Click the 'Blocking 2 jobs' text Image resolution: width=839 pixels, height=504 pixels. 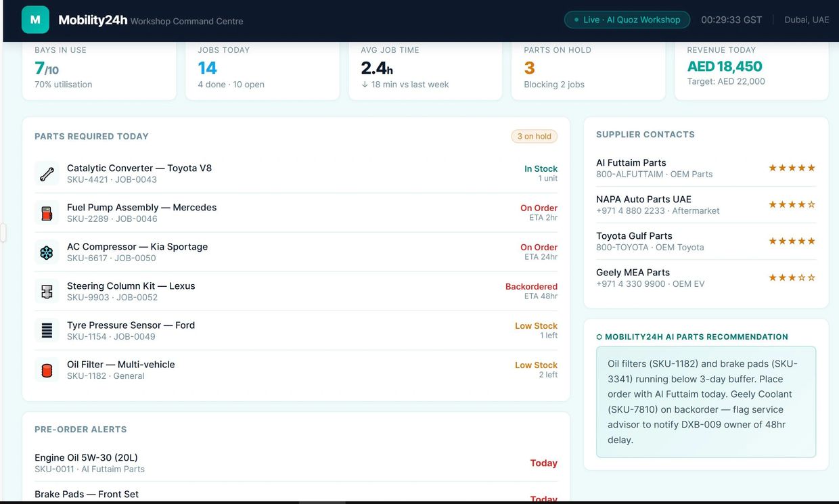coord(554,85)
